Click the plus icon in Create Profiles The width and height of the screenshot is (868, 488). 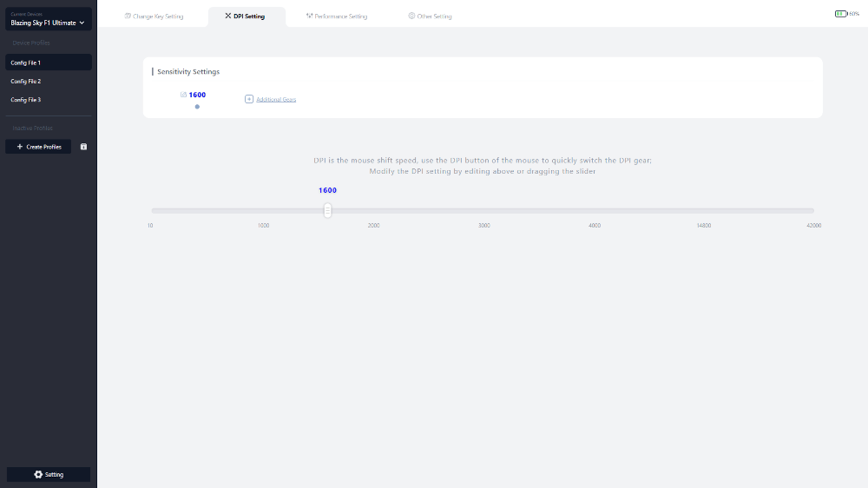(x=20, y=147)
